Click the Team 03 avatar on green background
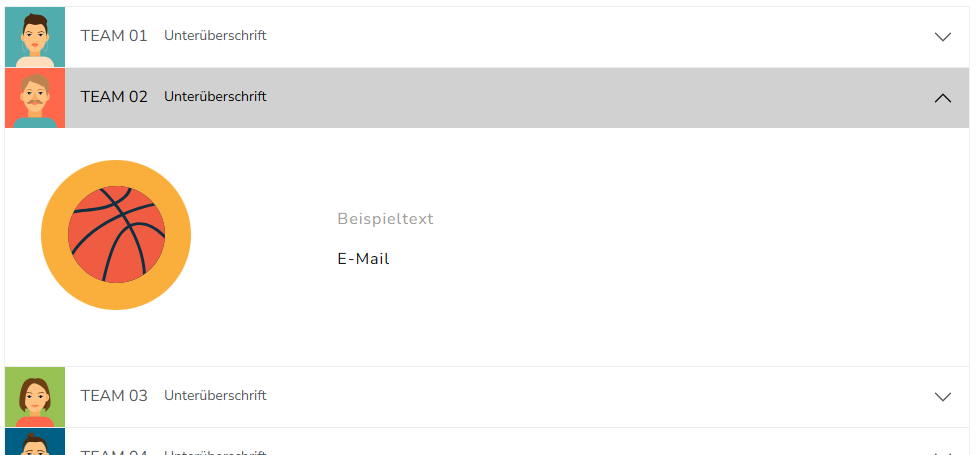The height and width of the screenshot is (455, 977). click(35, 396)
